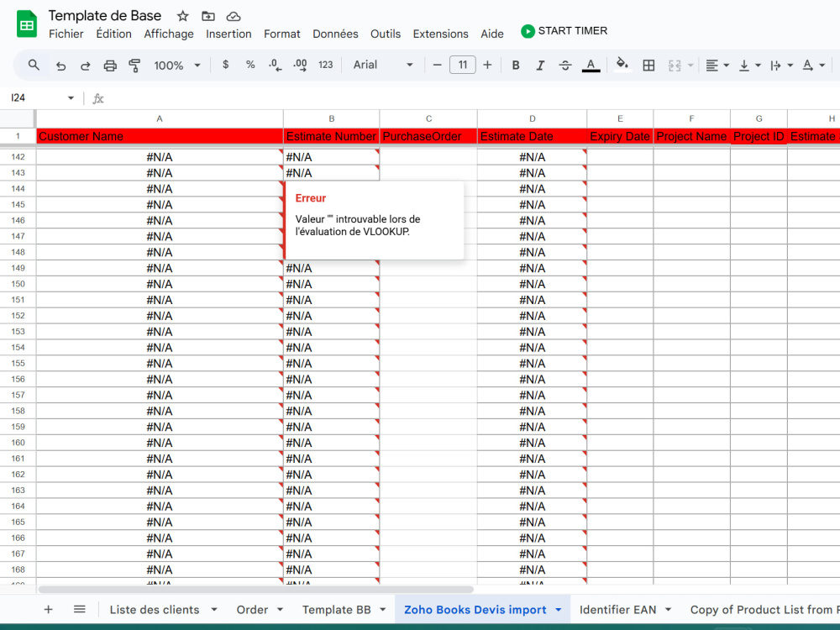
Task: Apply currency format with dollar icon
Action: coord(225,65)
